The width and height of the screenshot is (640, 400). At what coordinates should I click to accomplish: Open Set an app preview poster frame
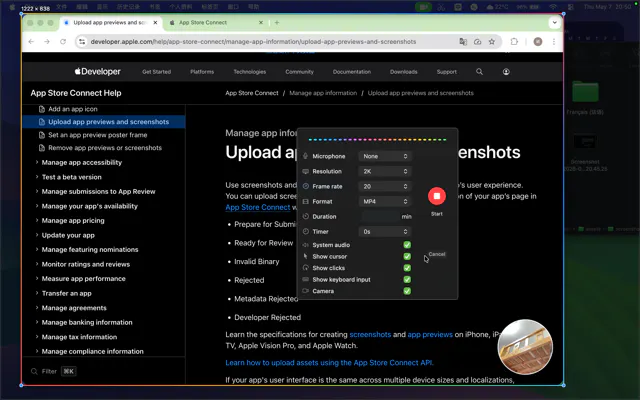(98, 135)
